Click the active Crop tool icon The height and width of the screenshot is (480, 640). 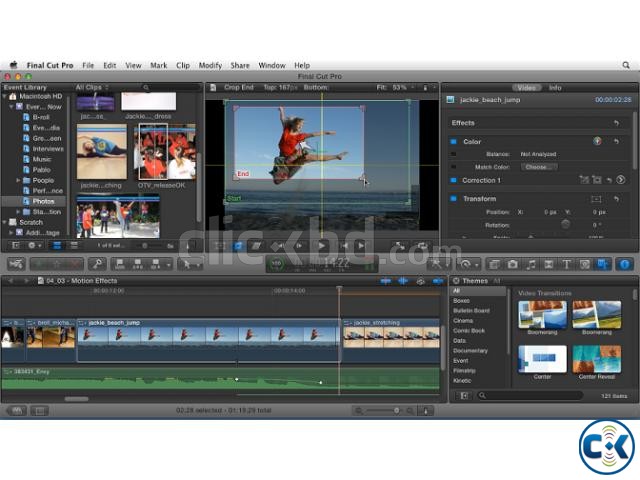[238, 246]
